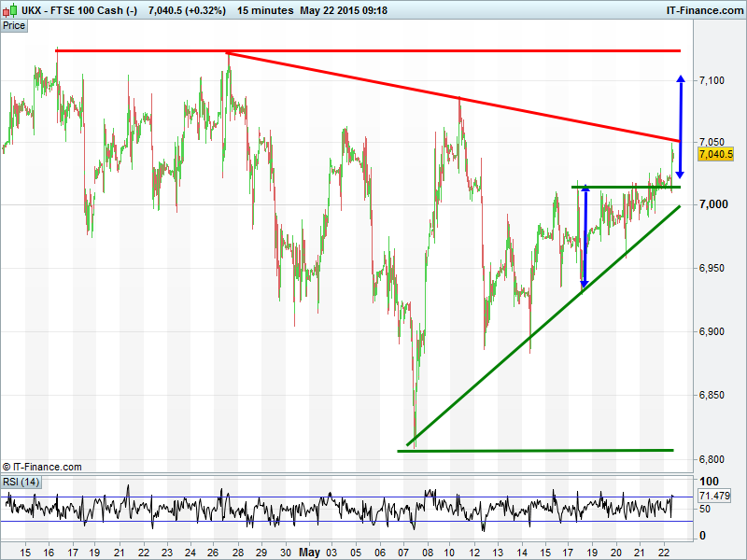The height and width of the screenshot is (560, 747).
Task: Click the RSI (14) indicator label
Action: point(21,482)
